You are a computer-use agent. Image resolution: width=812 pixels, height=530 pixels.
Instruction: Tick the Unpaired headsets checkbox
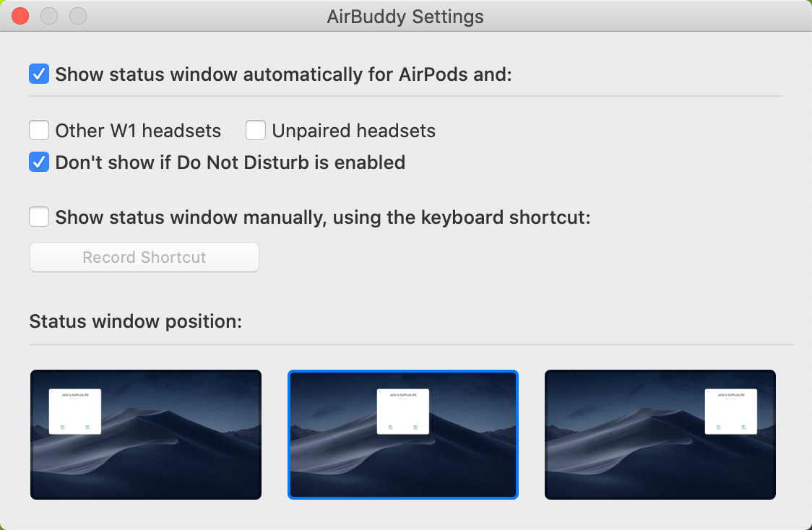[256, 131]
